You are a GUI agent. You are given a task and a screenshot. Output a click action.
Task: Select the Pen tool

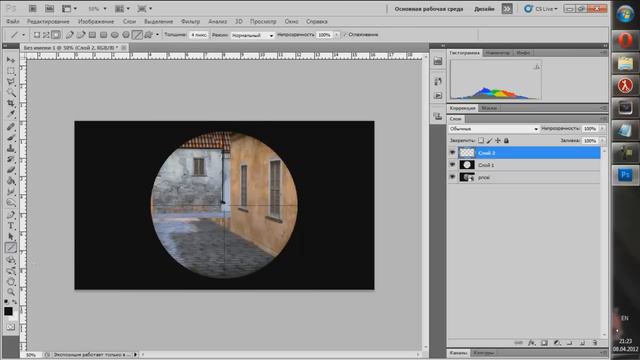[11, 215]
